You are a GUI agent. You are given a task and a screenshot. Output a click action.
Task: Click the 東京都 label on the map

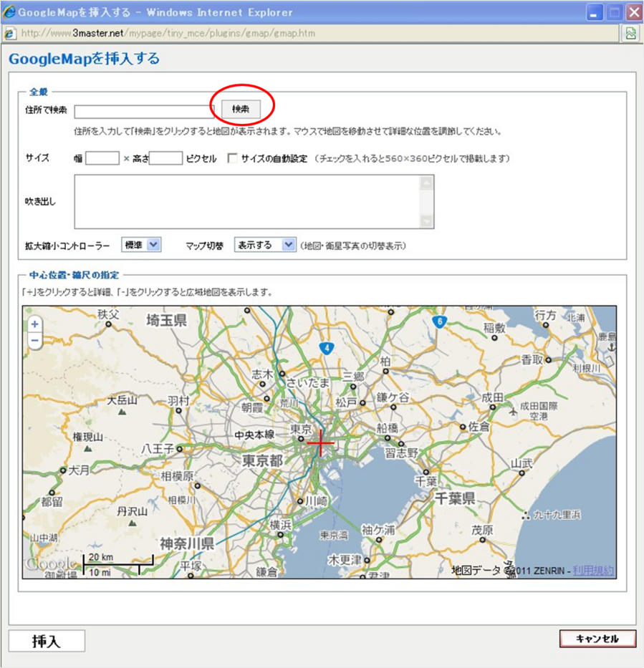click(x=262, y=460)
